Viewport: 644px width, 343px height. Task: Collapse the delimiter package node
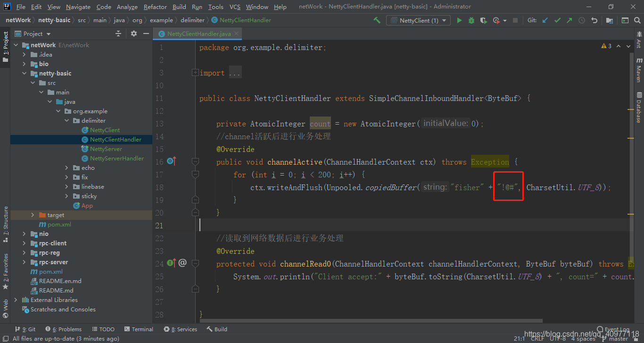[66, 120]
